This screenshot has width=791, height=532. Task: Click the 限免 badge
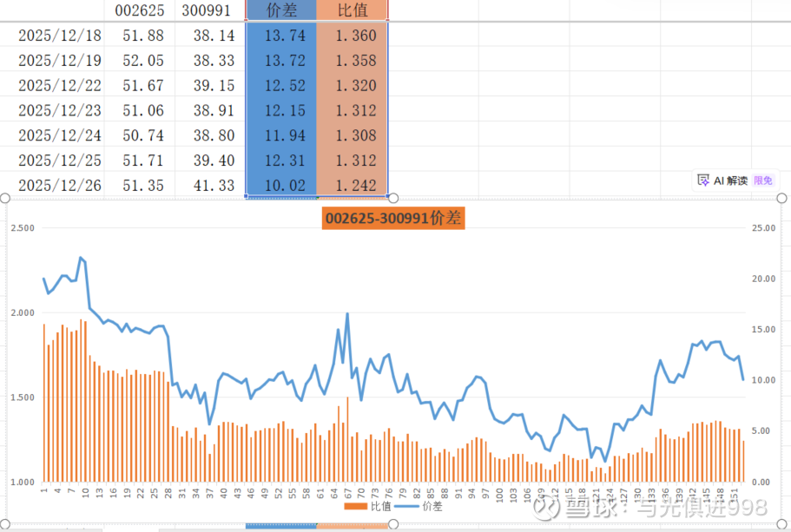point(762,181)
